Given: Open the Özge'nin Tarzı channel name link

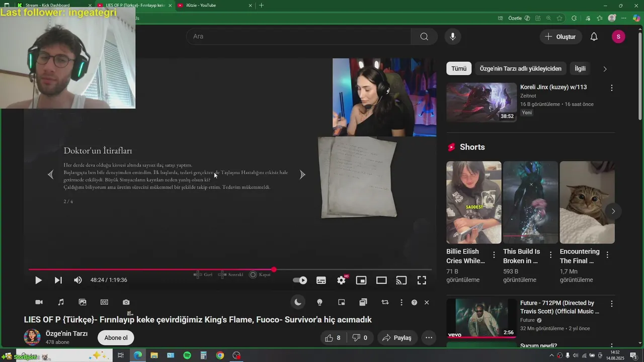Looking at the screenshot, I should click(x=66, y=333).
